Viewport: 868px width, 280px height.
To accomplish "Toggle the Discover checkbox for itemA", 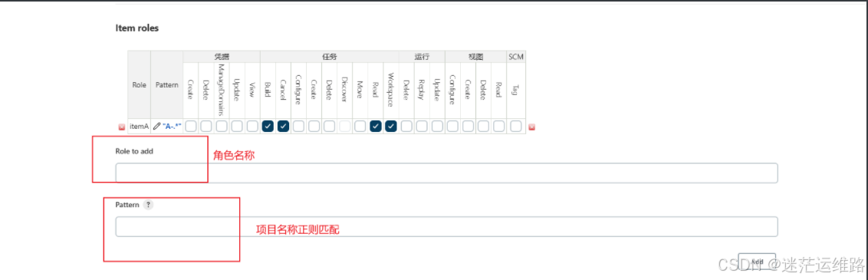I will coord(345,126).
